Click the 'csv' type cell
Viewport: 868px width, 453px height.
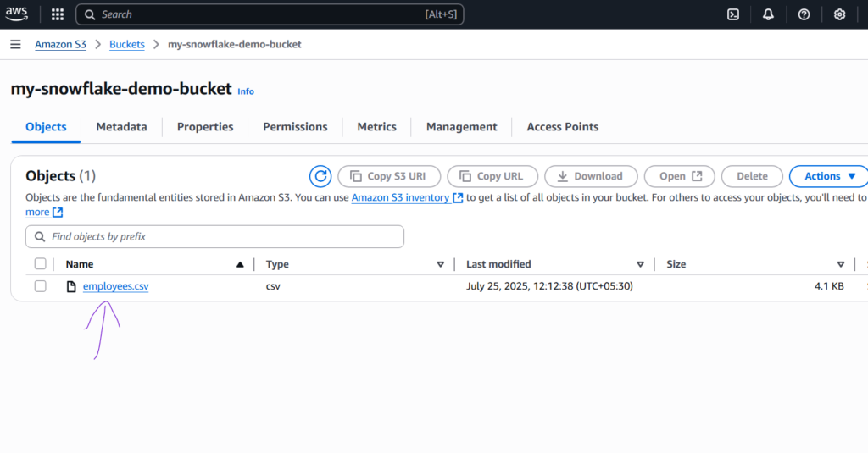pyautogui.click(x=273, y=286)
